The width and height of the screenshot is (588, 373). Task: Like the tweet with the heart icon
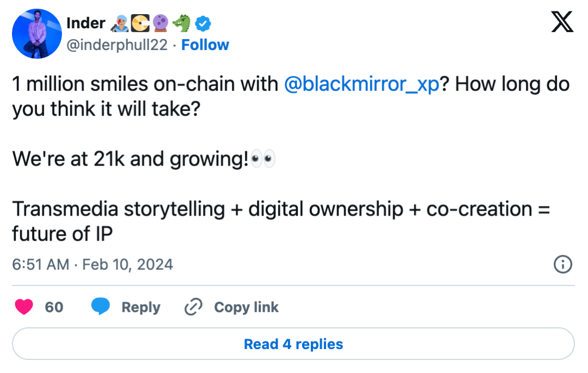point(24,307)
